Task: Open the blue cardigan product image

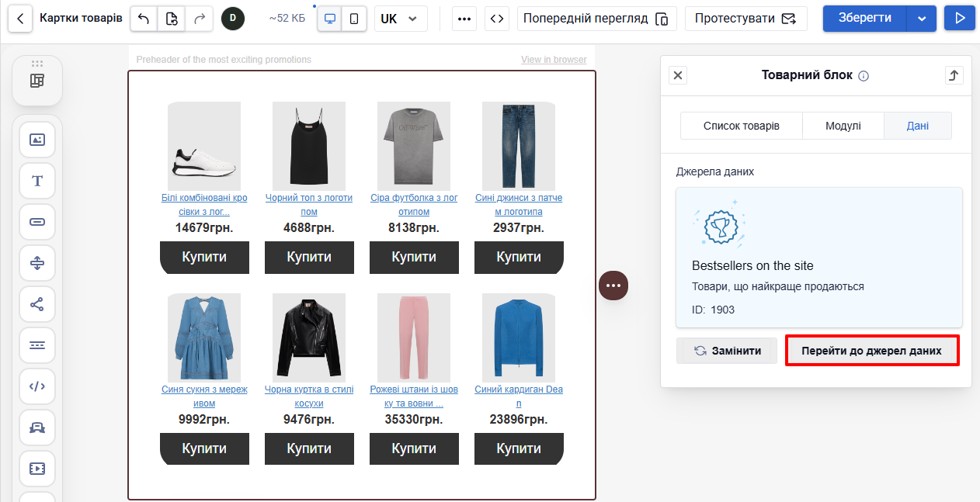Action: (x=519, y=338)
